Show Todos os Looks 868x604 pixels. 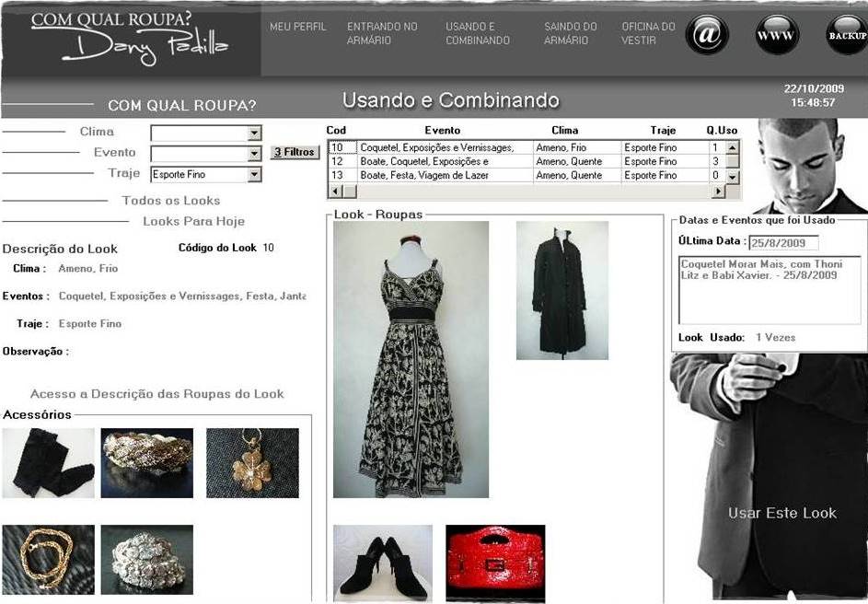(170, 200)
